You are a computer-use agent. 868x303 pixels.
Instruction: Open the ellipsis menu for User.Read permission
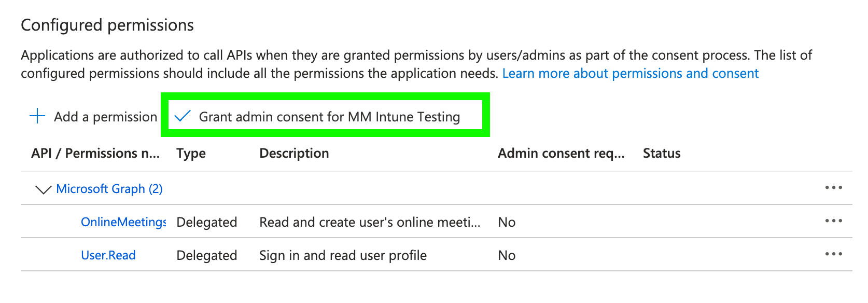834,254
